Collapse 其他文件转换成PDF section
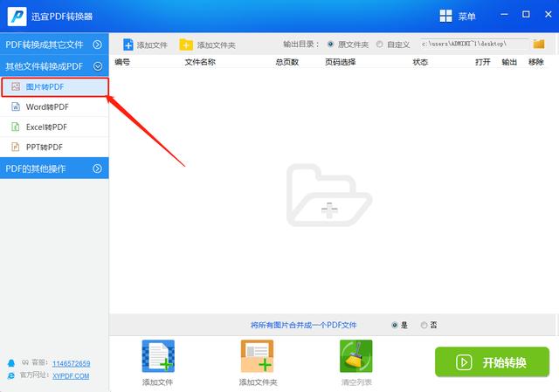The width and height of the screenshot is (559, 392). point(54,66)
